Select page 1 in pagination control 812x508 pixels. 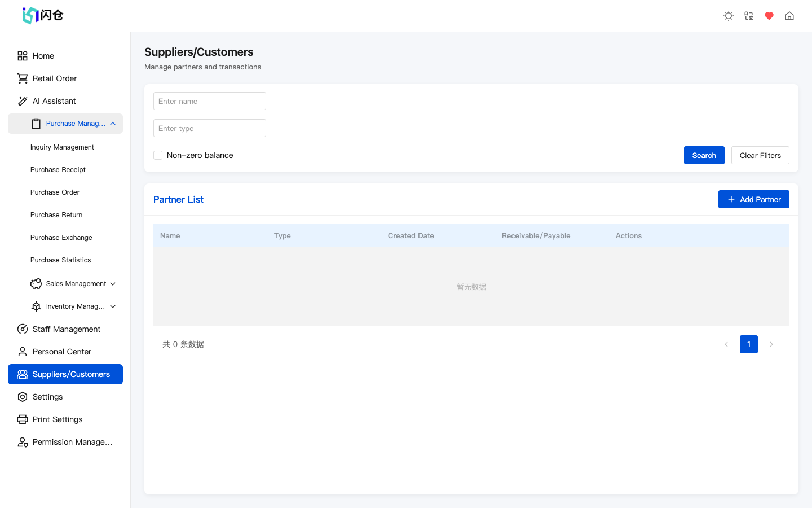tap(748, 344)
